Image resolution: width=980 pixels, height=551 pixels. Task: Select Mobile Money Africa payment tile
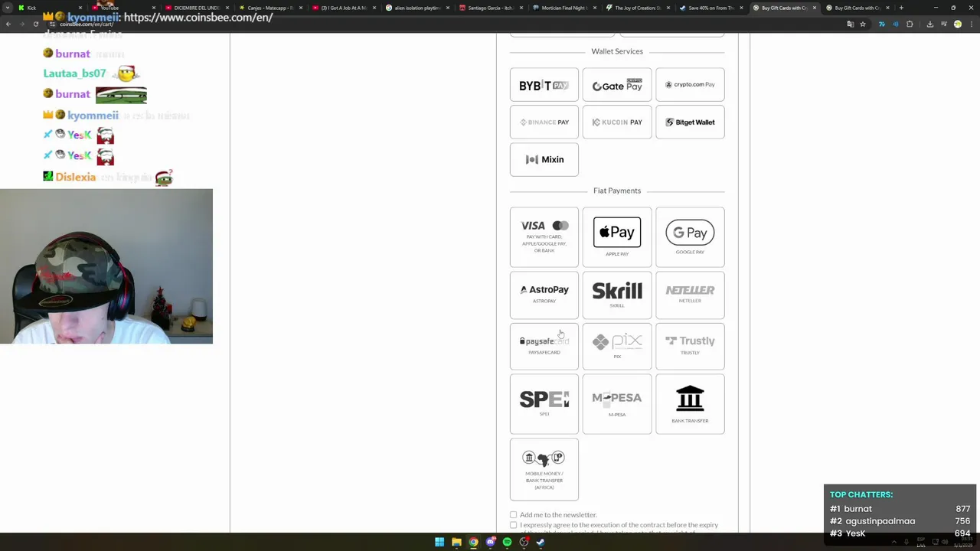coord(544,469)
